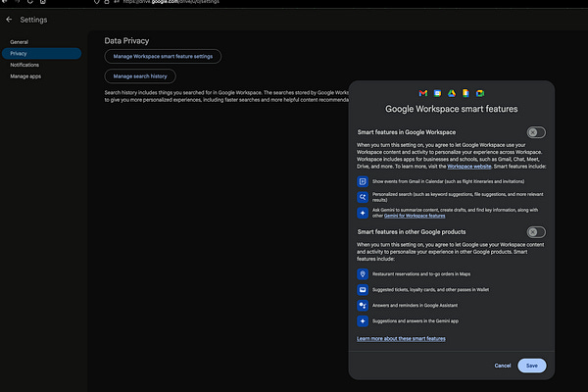
Task: Click the Smart features in Google Workspace label
Action: click(407, 132)
